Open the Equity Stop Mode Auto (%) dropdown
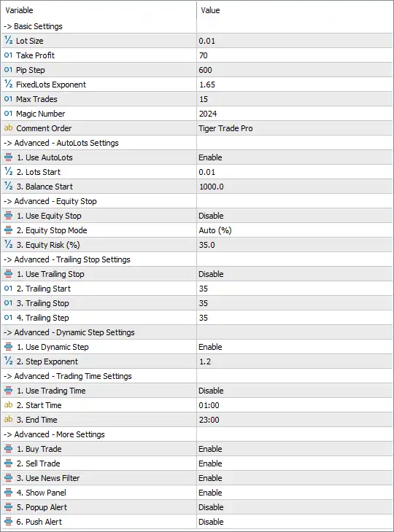This screenshot has height=532, width=394. pos(295,230)
